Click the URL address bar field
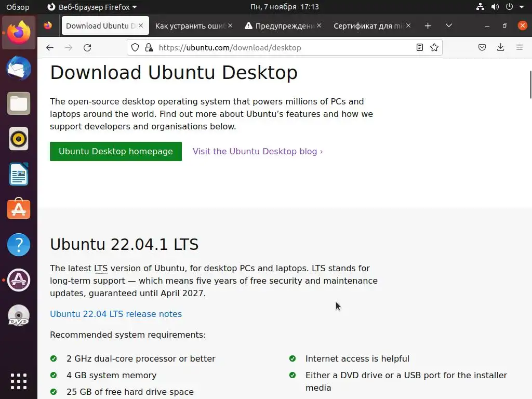Screen dimensions: 532x399 click(281, 48)
